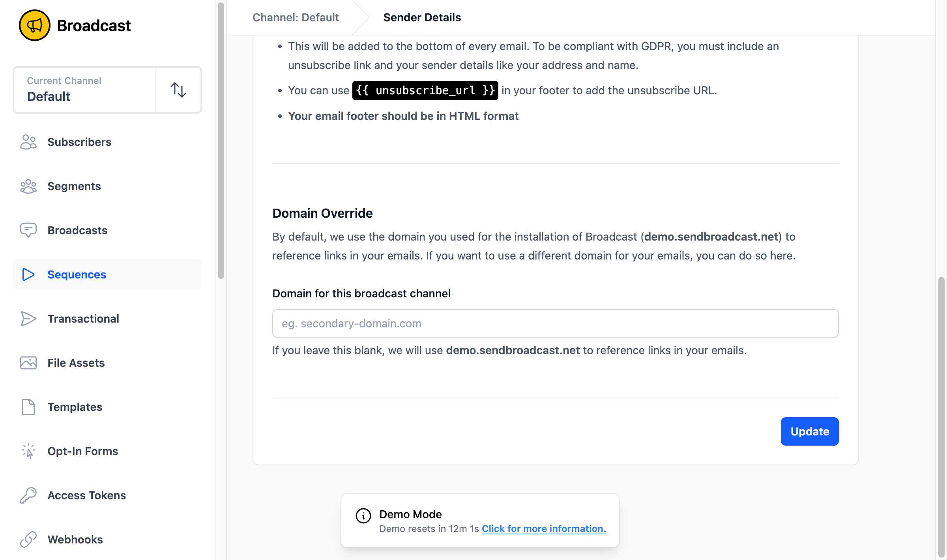Select the Sequences sidebar item
The height and width of the screenshot is (560, 947).
(107, 274)
